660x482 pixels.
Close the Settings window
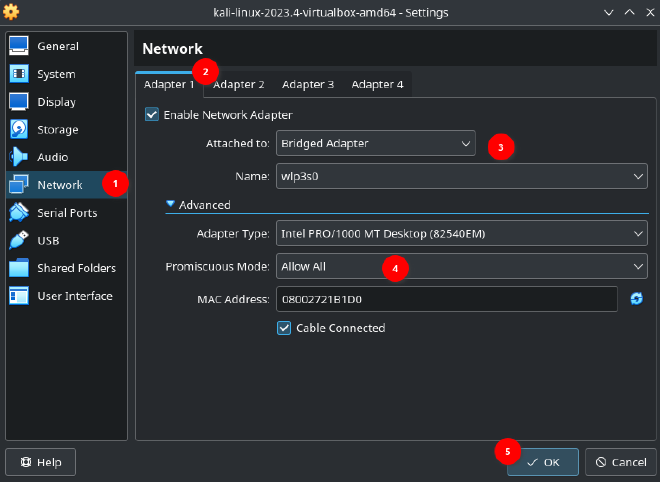(650, 12)
